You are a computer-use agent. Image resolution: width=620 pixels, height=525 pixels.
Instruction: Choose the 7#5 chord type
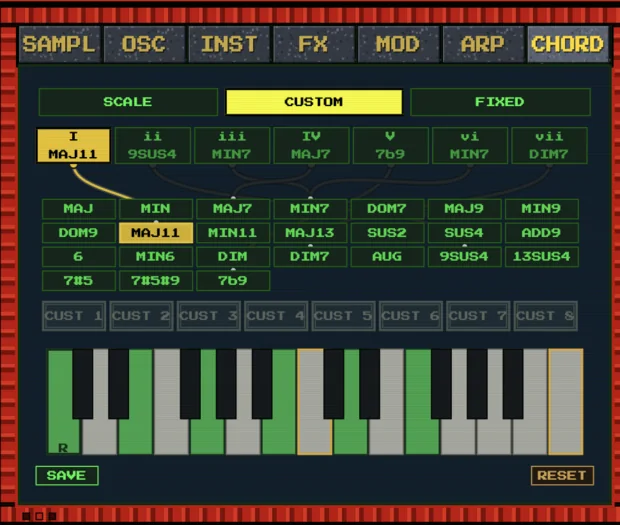click(x=79, y=281)
